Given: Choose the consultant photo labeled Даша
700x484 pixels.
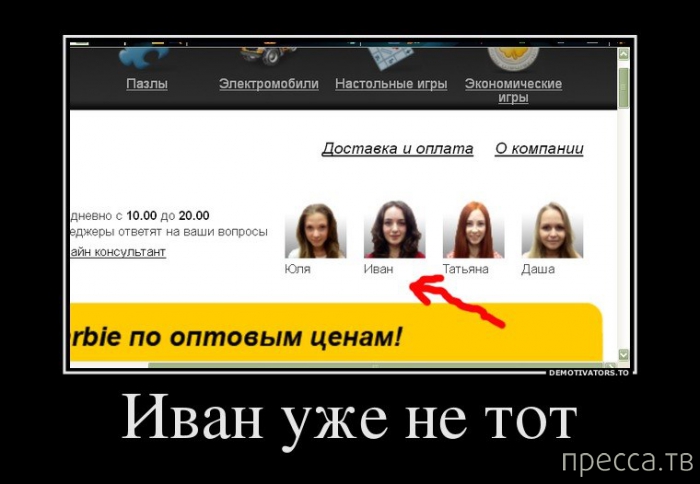Looking at the screenshot, I should 551,230.
